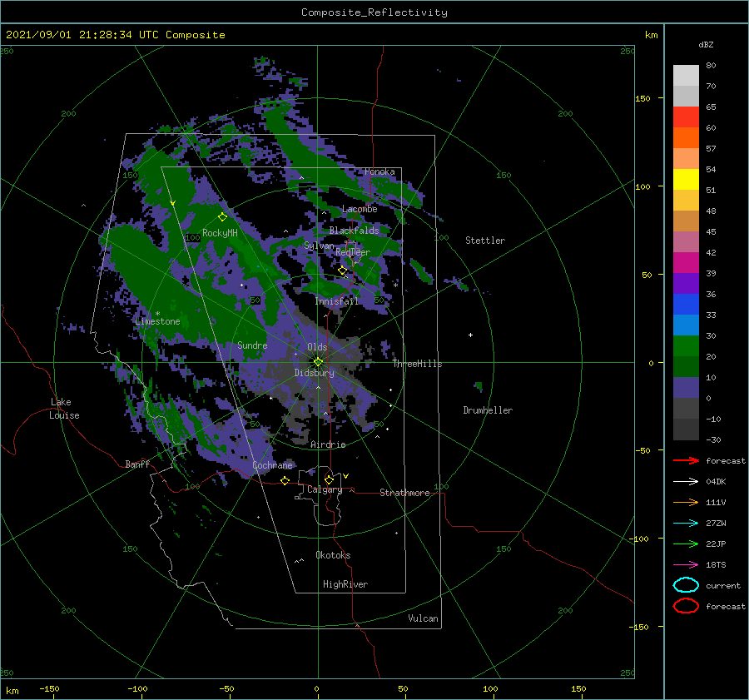The height and width of the screenshot is (700, 749).
Task: Click the green 22JP arrow legend icon
Action: 686,544
